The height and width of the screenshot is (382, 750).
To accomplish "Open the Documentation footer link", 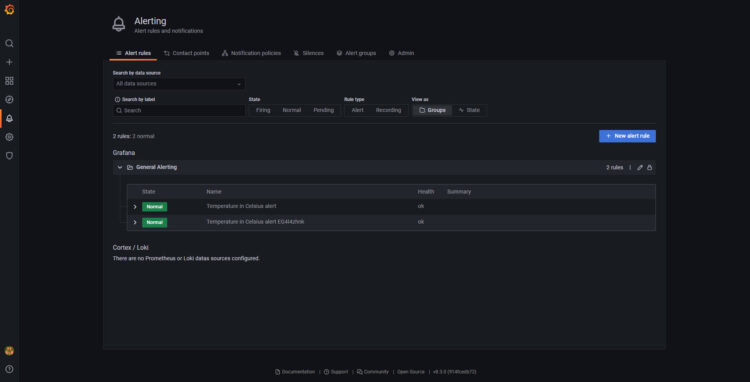I will 295,372.
